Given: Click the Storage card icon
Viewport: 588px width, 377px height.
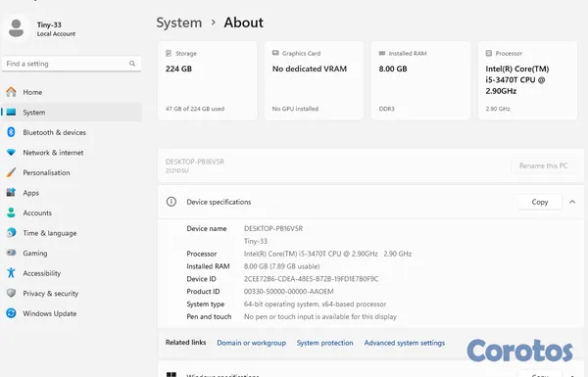Looking at the screenshot, I should [x=169, y=53].
